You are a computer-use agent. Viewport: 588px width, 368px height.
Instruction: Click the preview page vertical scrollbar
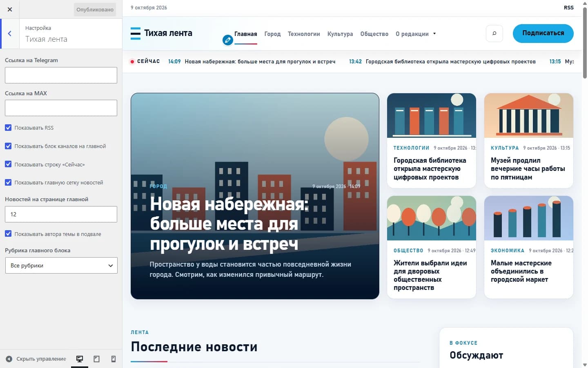click(x=585, y=43)
